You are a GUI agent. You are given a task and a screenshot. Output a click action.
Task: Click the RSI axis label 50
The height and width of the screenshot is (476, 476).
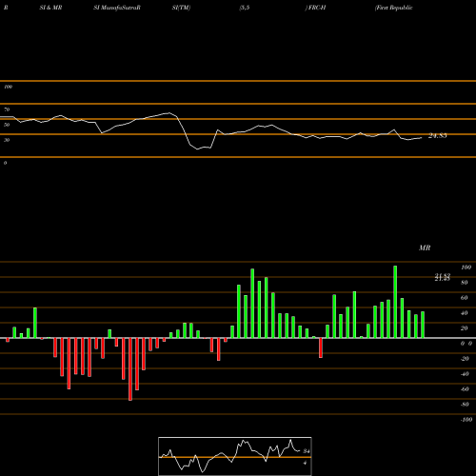pos(7,125)
